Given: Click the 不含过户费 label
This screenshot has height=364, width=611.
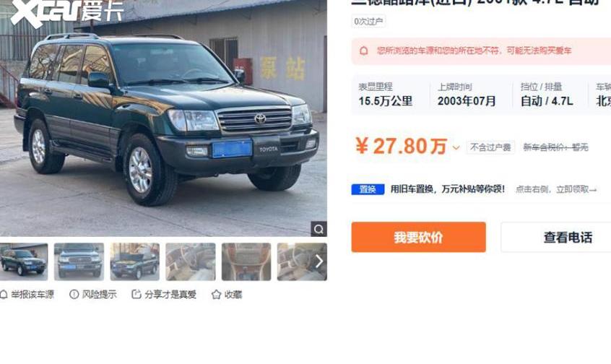Looking at the screenshot, I should pyautogui.click(x=490, y=147).
